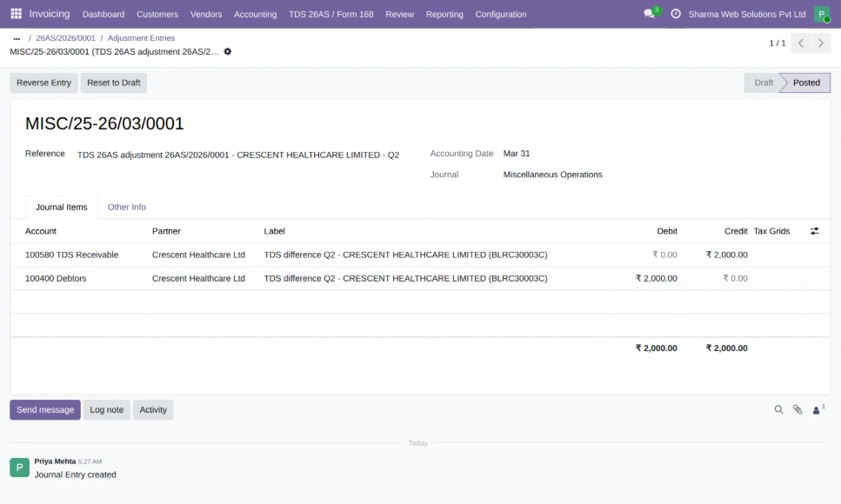841x504 pixels.
Task: Go to Adjustment Entries breadcrumb
Action: (x=141, y=38)
